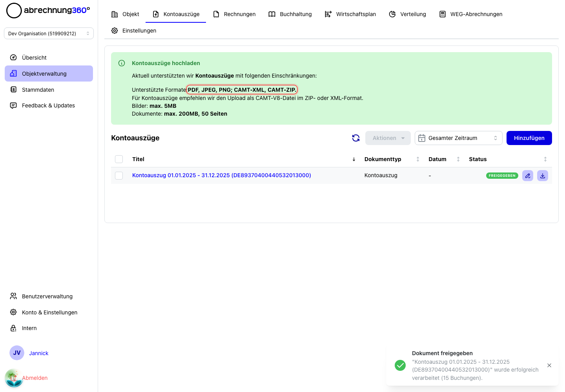This screenshot has height=392, width=565.
Task: Click the Buchhaltung tab open-book icon
Action: 272,14
